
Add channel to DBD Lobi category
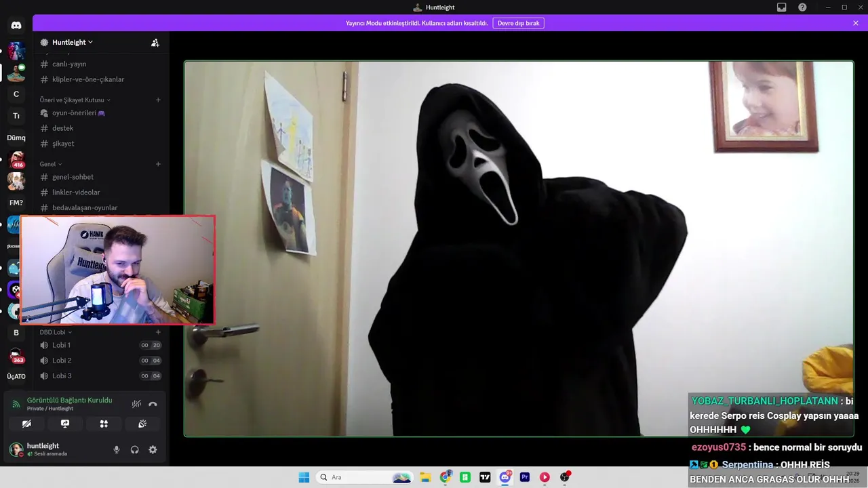click(x=158, y=332)
